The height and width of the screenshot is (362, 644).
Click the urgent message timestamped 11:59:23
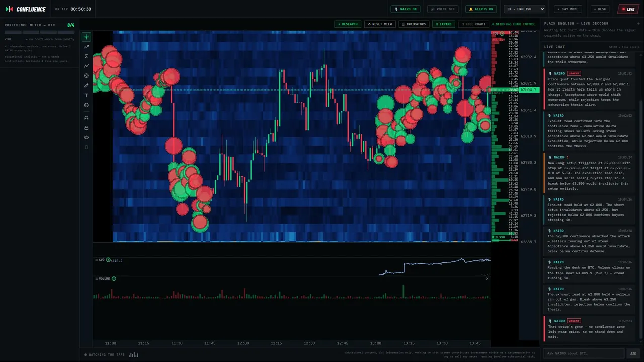[589, 328]
